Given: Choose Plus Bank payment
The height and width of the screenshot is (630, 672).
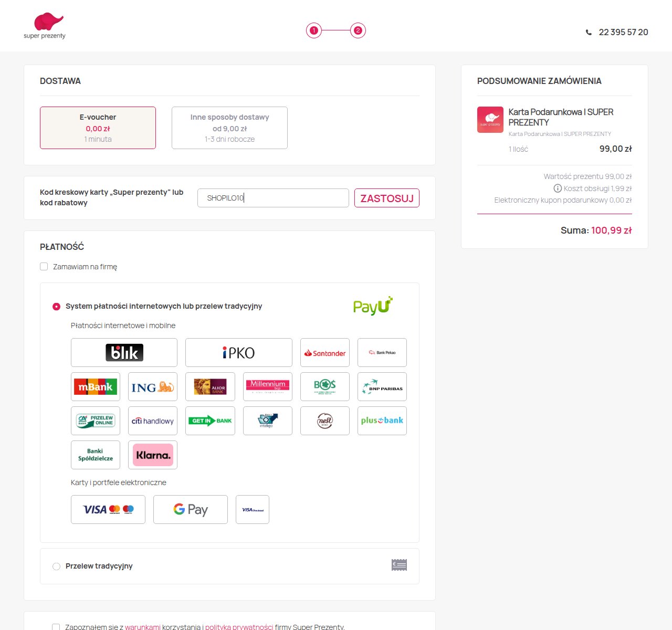Looking at the screenshot, I should click(382, 421).
